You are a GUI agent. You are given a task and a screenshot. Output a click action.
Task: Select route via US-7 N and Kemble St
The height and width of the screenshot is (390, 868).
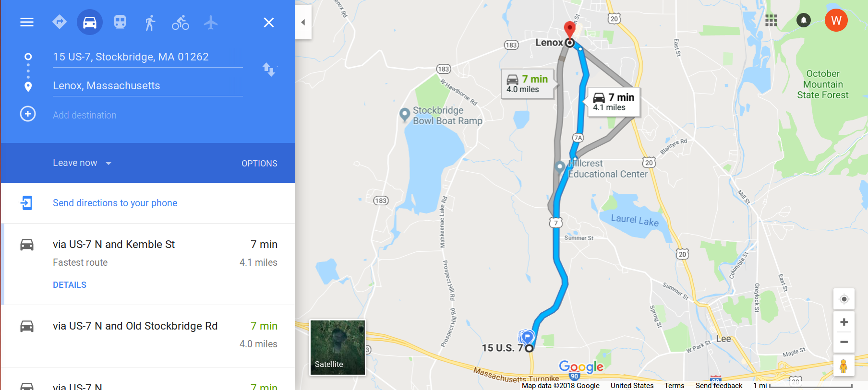tap(148, 264)
